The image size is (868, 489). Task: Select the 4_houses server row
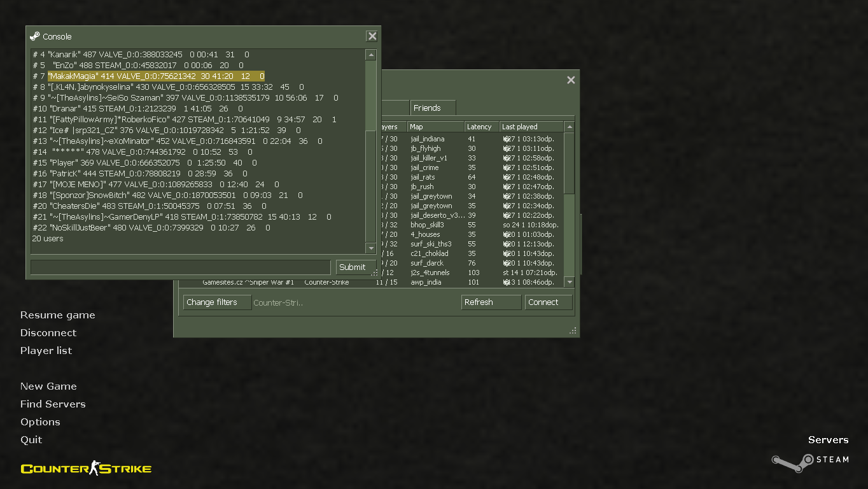tap(472, 234)
